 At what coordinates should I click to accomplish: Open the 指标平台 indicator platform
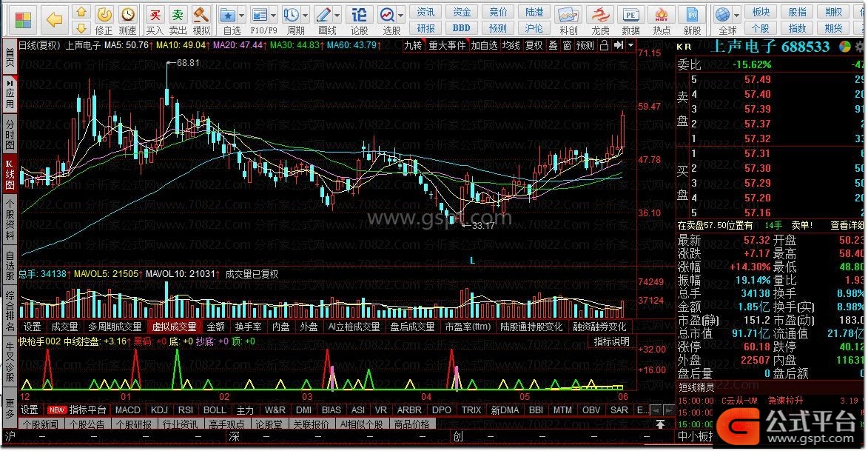[x=87, y=410]
